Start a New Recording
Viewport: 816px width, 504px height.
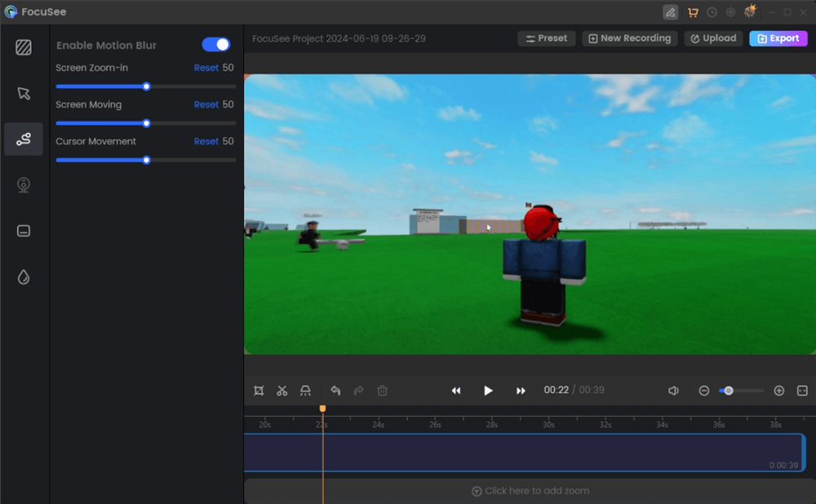630,38
